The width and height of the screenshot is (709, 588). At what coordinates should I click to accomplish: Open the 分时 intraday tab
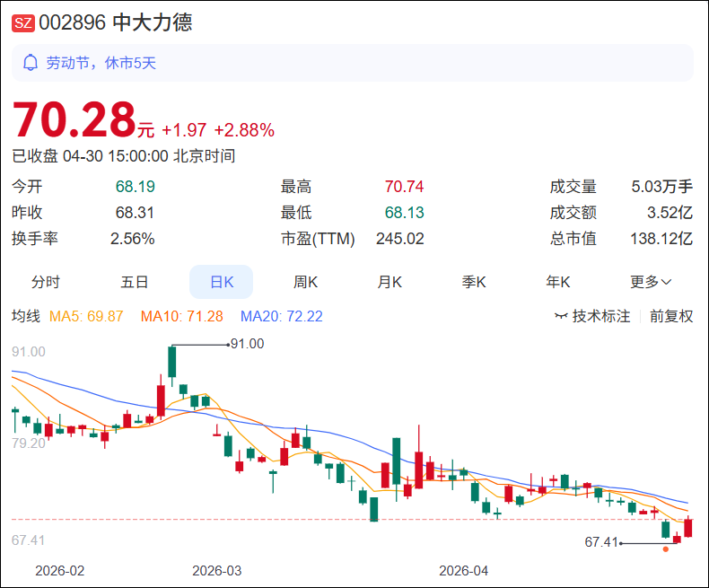point(46,282)
